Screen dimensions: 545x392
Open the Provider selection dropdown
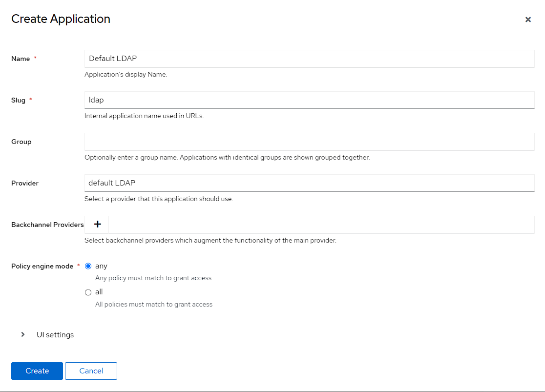(309, 183)
